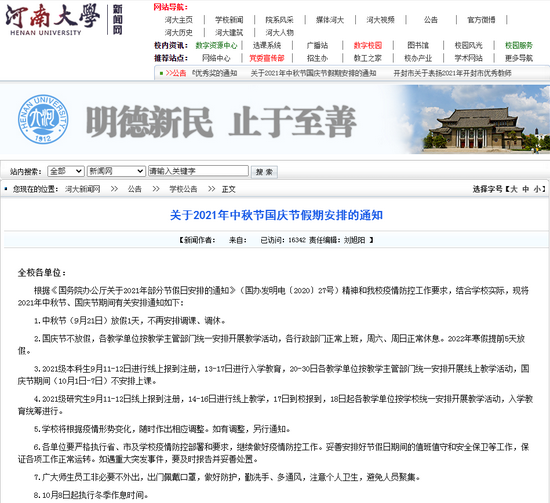Open the red 党委宣传部 link
Image resolution: width=550 pixels, height=503 pixels.
[267, 58]
